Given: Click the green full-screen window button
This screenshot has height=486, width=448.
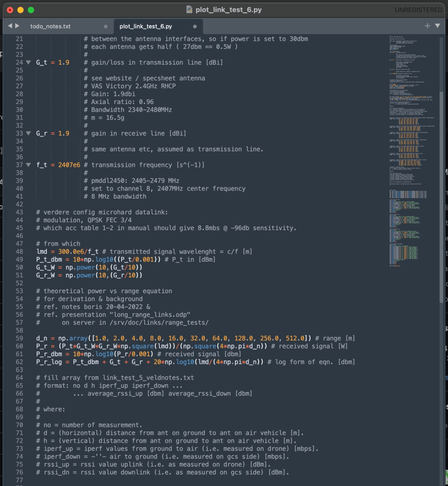Looking at the screenshot, I should point(31,10).
